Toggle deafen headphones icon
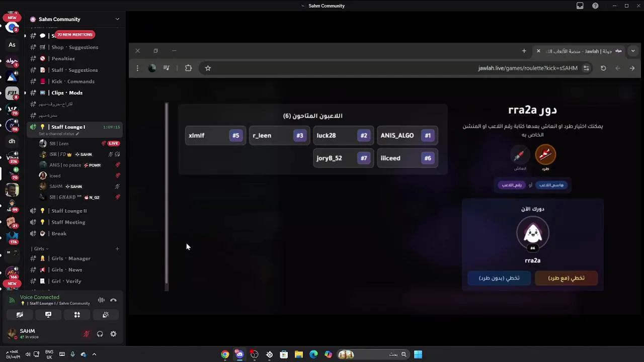The width and height of the screenshot is (644, 362). tap(100, 334)
